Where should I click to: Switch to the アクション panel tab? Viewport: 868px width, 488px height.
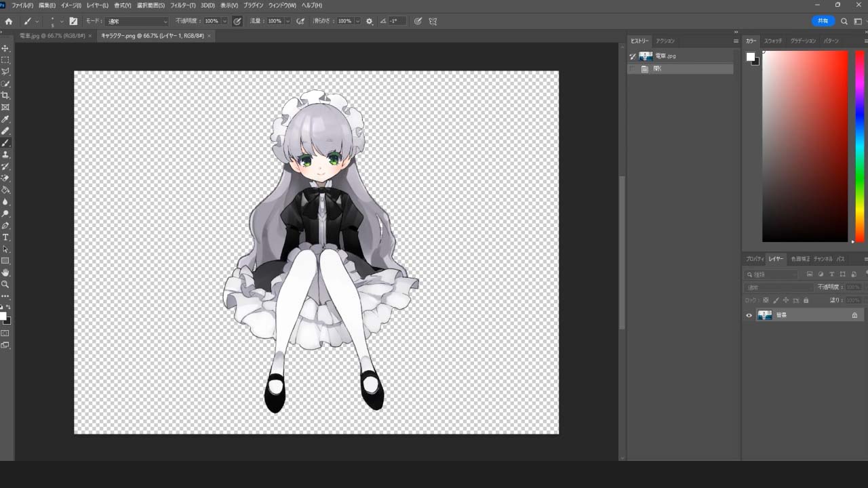665,41
